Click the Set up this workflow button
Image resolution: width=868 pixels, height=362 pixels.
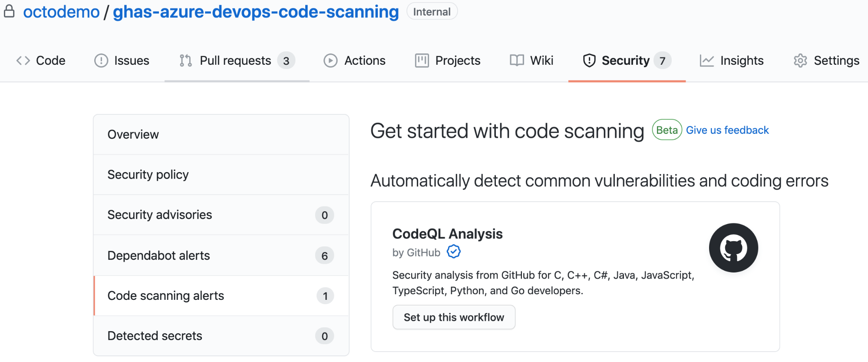(454, 317)
